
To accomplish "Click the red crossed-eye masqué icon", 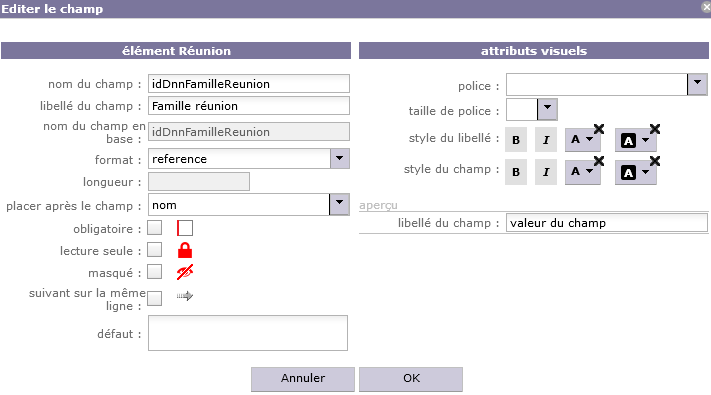I will pyautogui.click(x=185, y=272).
